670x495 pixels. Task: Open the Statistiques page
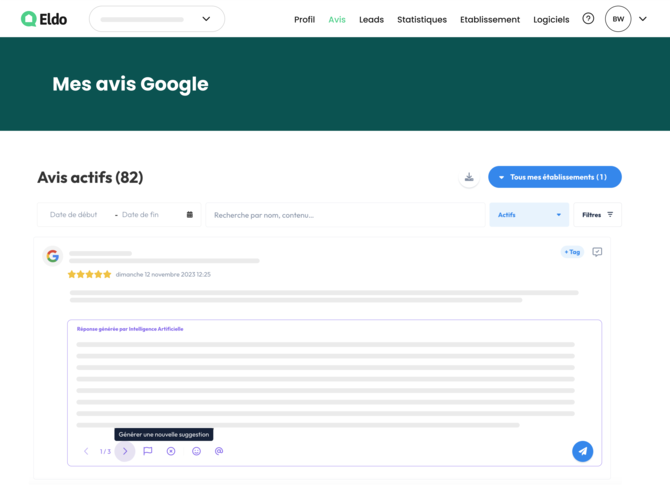pos(422,20)
